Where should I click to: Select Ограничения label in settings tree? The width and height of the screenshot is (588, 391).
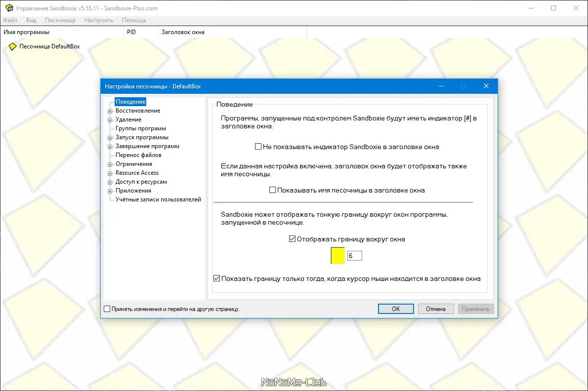click(x=133, y=164)
